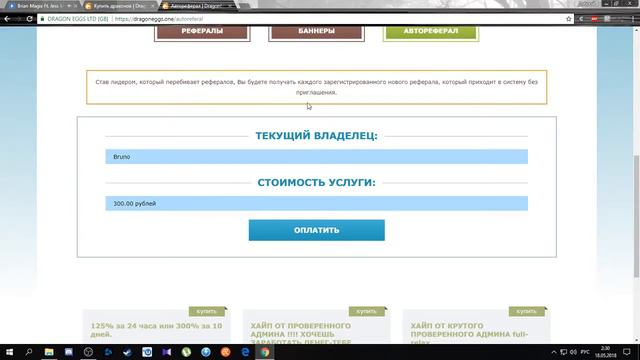Open the 125% за 24 часа ad link

(156, 330)
